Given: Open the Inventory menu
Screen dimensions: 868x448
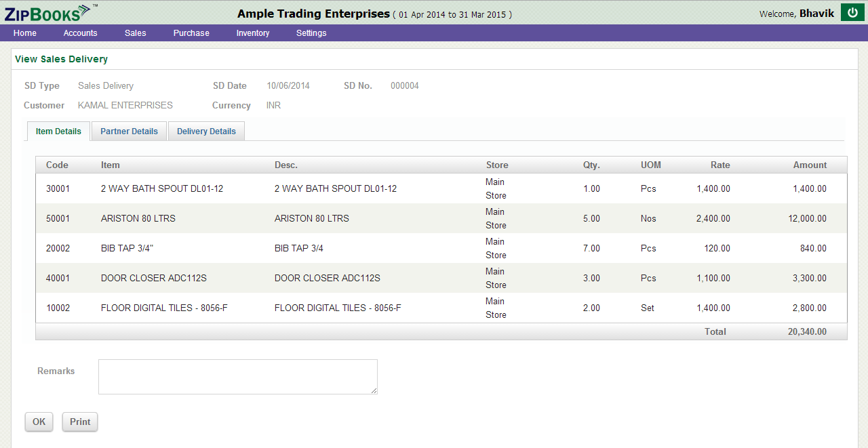Looking at the screenshot, I should click(x=253, y=33).
